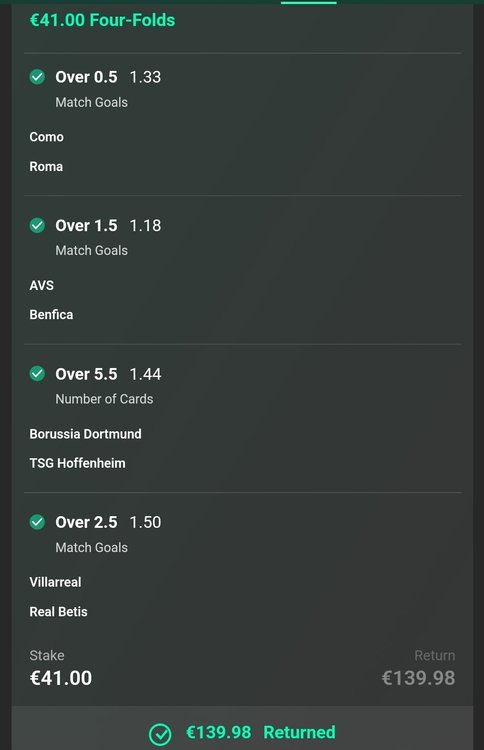Click the green check icon beside Over 5.5
Image resolution: width=484 pixels, height=750 pixels.
(37, 373)
